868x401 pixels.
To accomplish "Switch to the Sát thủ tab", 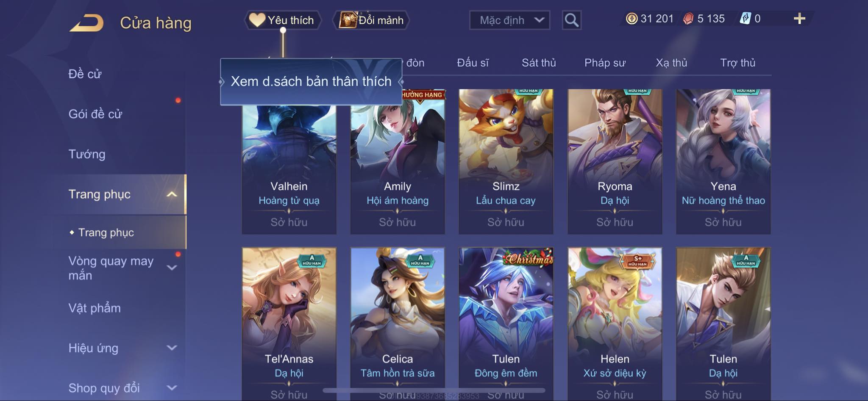I will click(538, 63).
